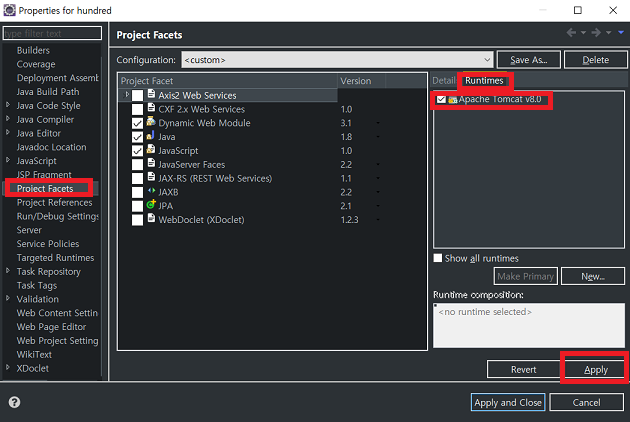Viewport: 630px width, 422px height.
Task: Uncheck the Apache Tomcat v8.0 runtime
Action: point(442,99)
